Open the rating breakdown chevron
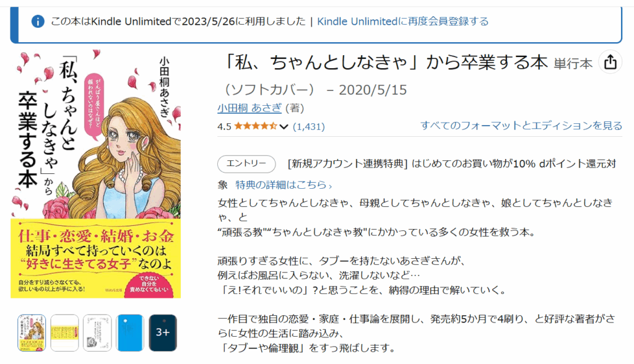 [284, 126]
